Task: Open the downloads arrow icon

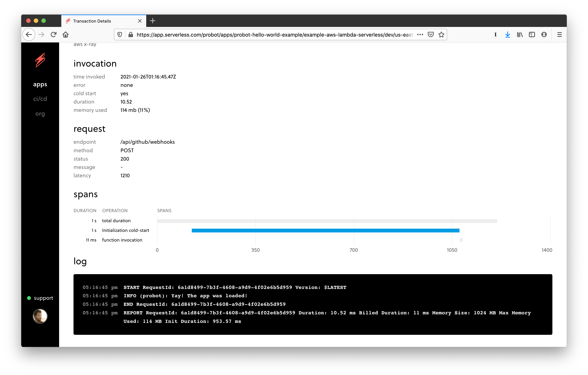Action: click(507, 35)
